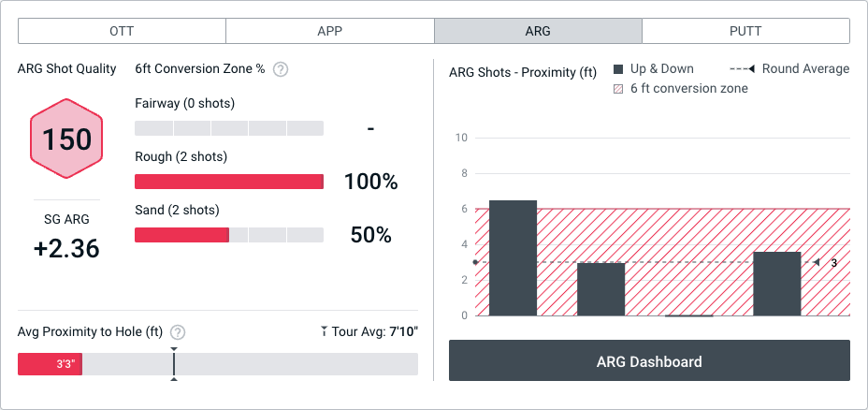Viewport: 868px width, 410px height.
Task: Click the Avg Proximity 3'3" bar
Action: (x=51, y=364)
